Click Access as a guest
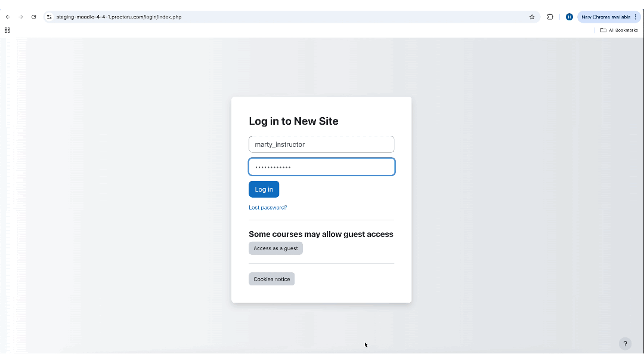 275,248
